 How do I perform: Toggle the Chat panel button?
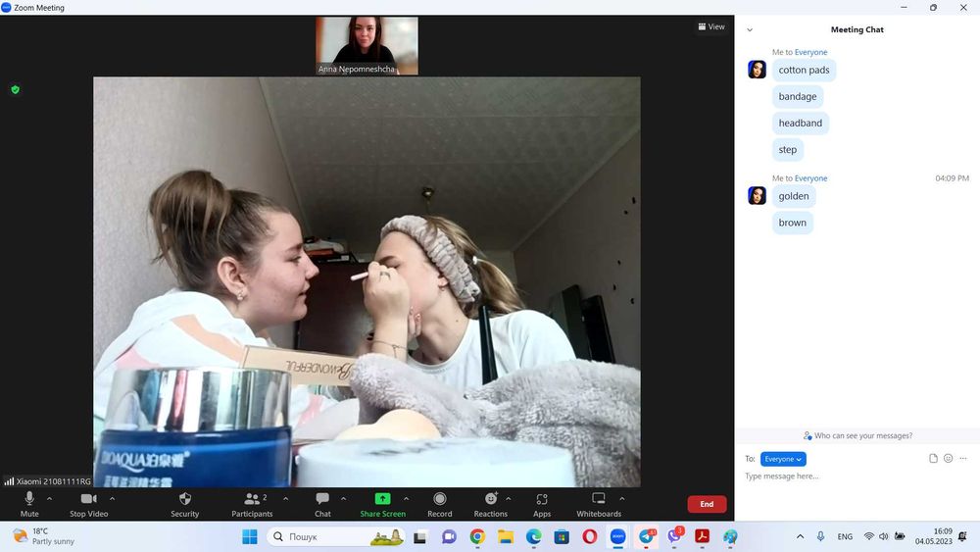point(322,504)
